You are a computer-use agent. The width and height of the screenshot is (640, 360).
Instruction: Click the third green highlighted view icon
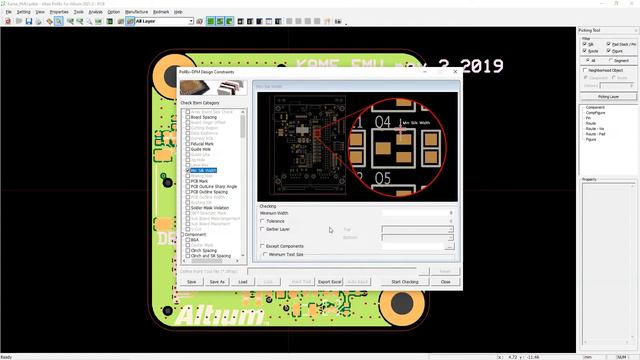tap(229, 21)
